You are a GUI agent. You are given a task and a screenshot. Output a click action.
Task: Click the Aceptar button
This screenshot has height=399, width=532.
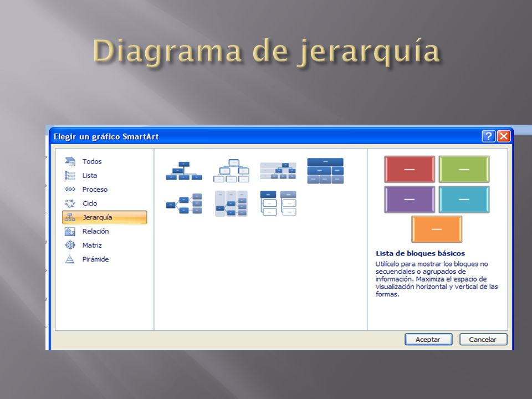pyautogui.click(x=428, y=339)
